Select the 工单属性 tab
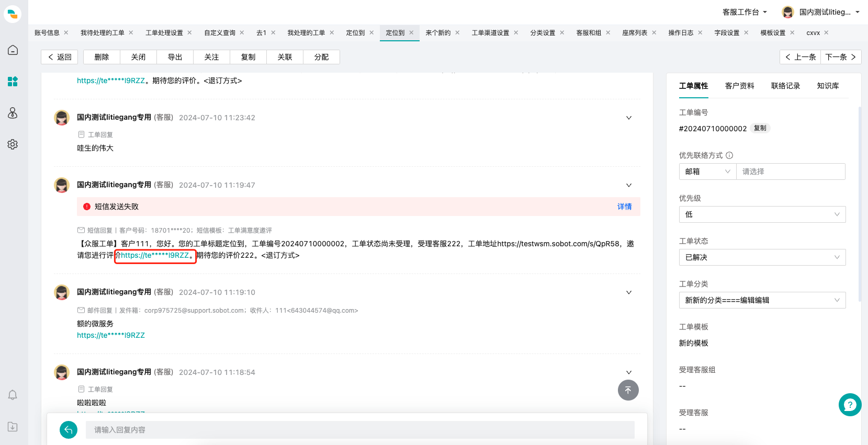Screen dimensions: 868x445 point(694,86)
